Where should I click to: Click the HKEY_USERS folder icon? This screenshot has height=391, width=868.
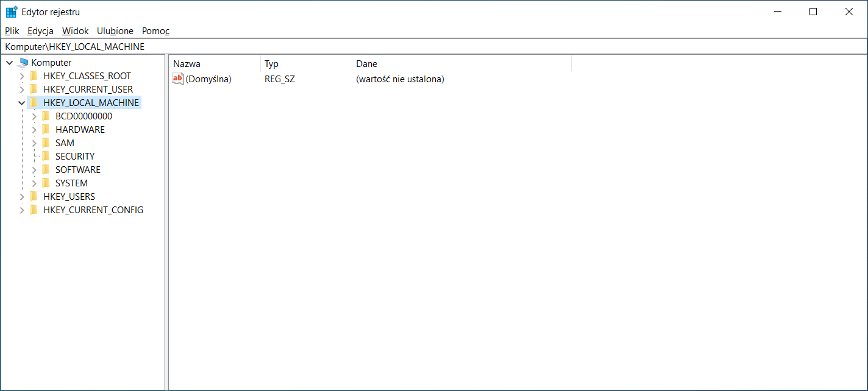[34, 197]
